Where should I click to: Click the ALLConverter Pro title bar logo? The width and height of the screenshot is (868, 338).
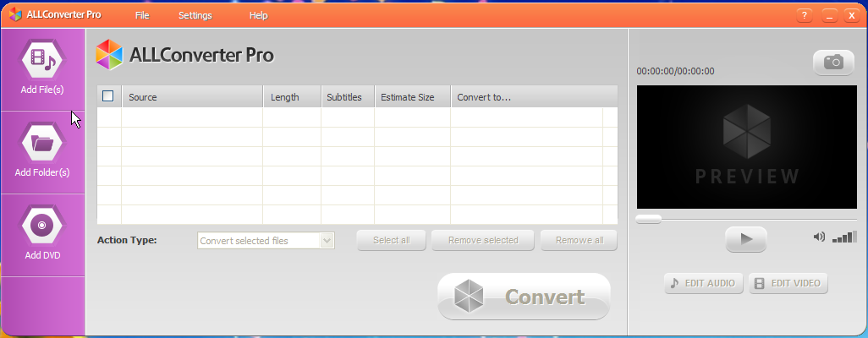(15, 15)
